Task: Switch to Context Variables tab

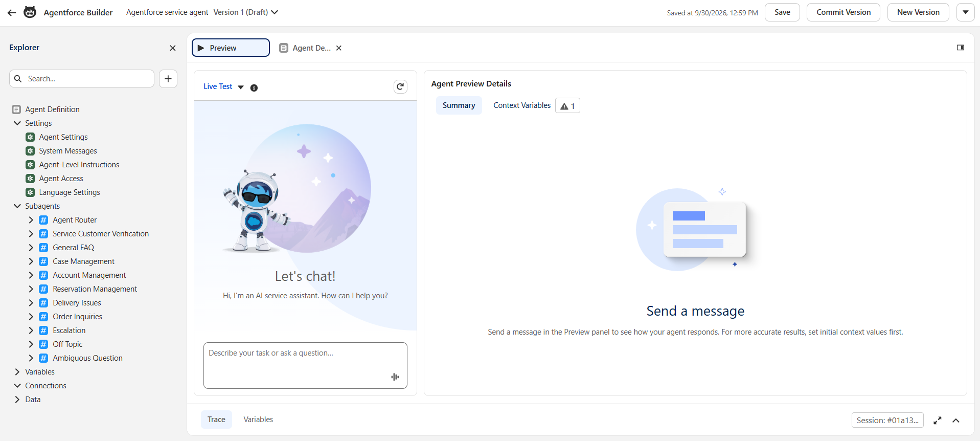Action: pos(522,105)
